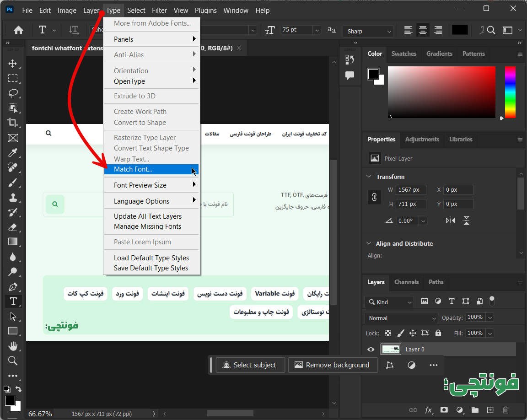Click the Remove background button
Screen dimensions: 527x420
[333, 365]
